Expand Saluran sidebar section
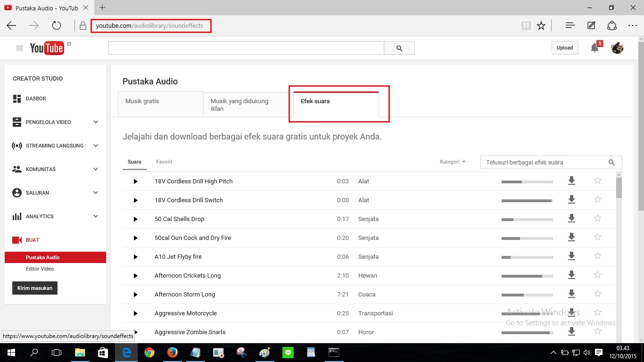Image resolution: width=644 pixels, height=362 pixels. (96, 193)
